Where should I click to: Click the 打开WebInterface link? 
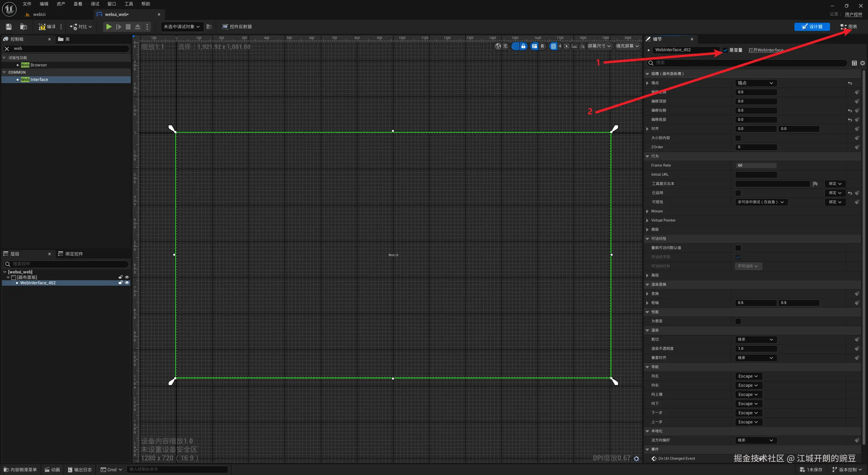pos(766,50)
